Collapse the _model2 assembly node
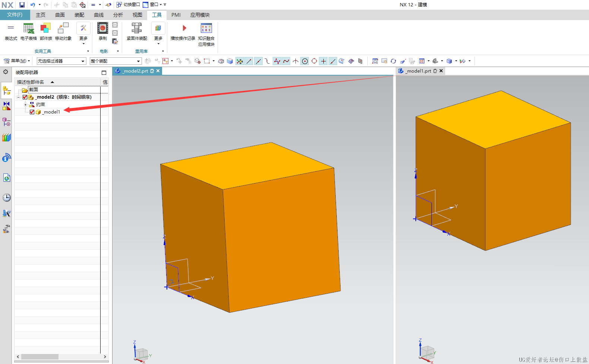This screenshot has height=364, width=589. coord(18,97)
